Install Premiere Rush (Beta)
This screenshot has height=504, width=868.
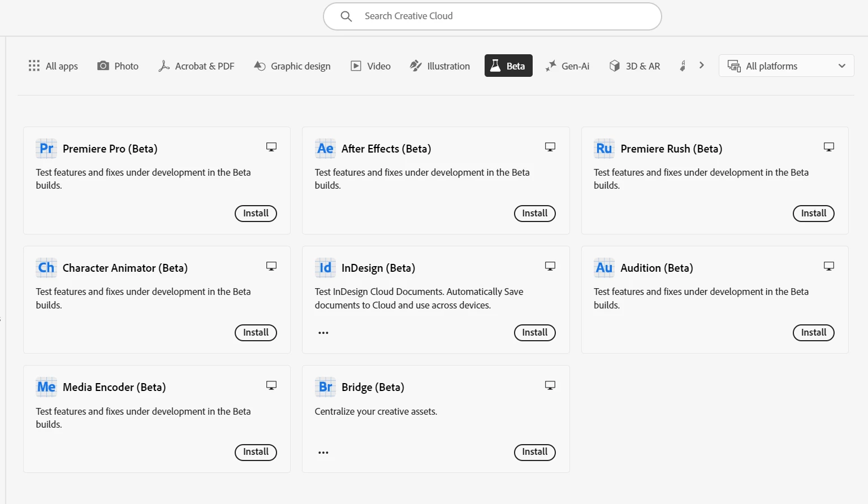coord(814,214)
